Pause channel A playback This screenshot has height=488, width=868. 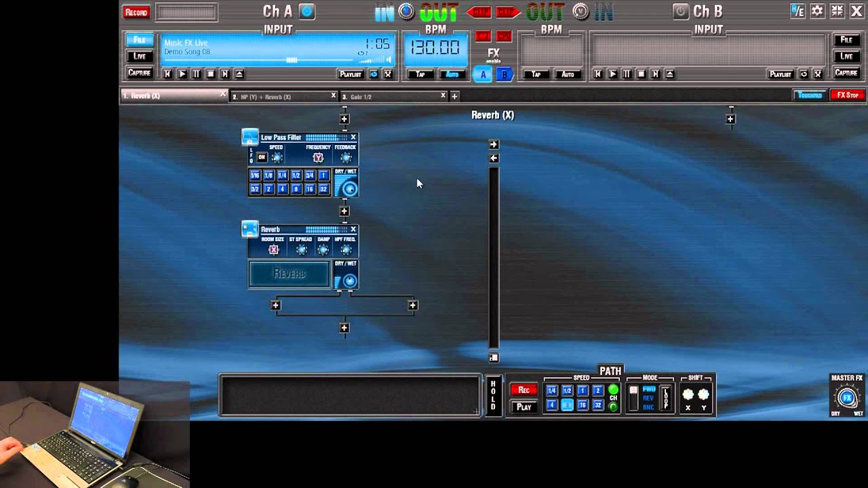pos(196,74)
